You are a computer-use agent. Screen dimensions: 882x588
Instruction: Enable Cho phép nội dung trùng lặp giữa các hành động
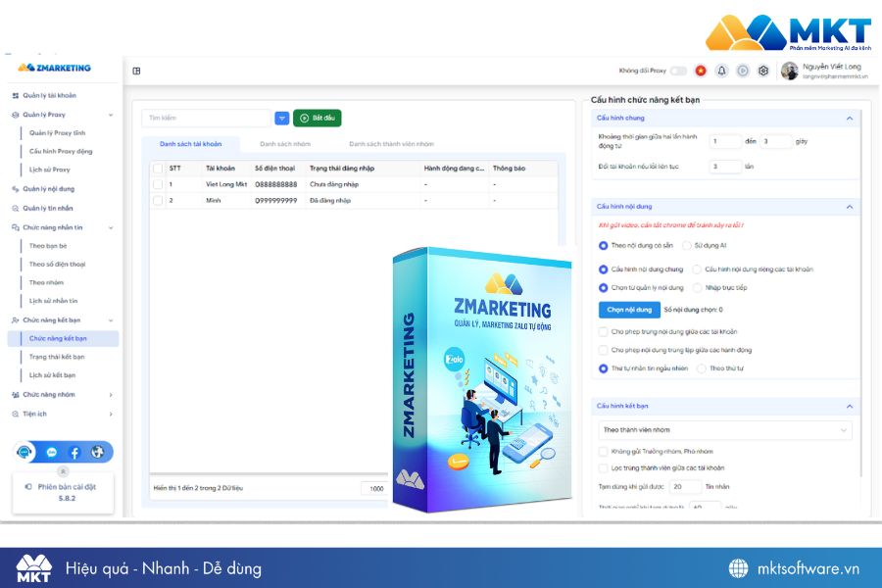603,350
